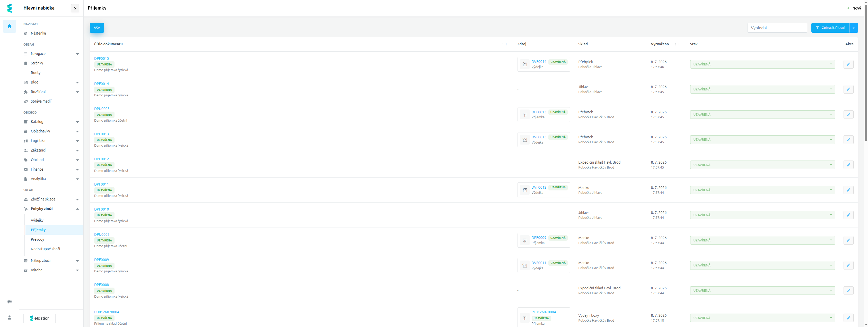Click the Katalog icon in sidebar
Viewport: 868px width, 327px height.
tap(26, 122)
